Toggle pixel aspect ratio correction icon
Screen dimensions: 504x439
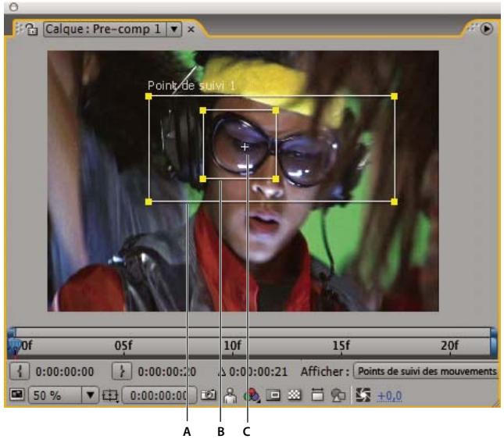pos(317,394)
